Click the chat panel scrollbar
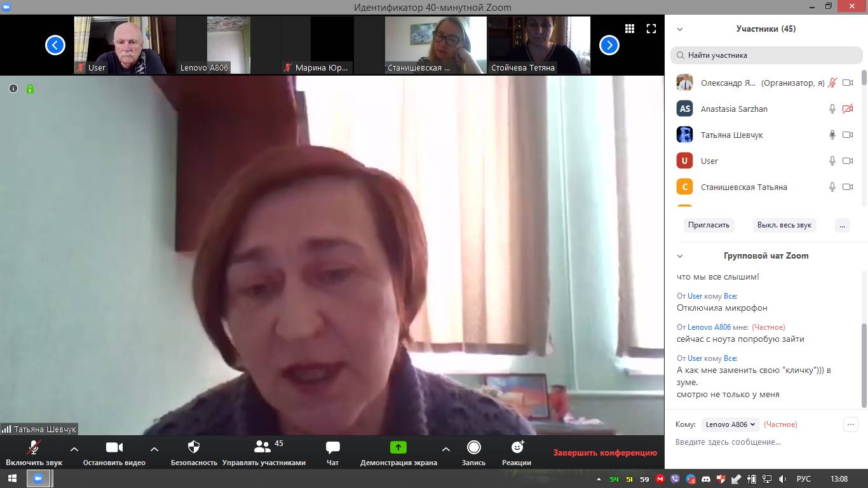The height and width of the screenshot is (488, 868). point(864,365)
